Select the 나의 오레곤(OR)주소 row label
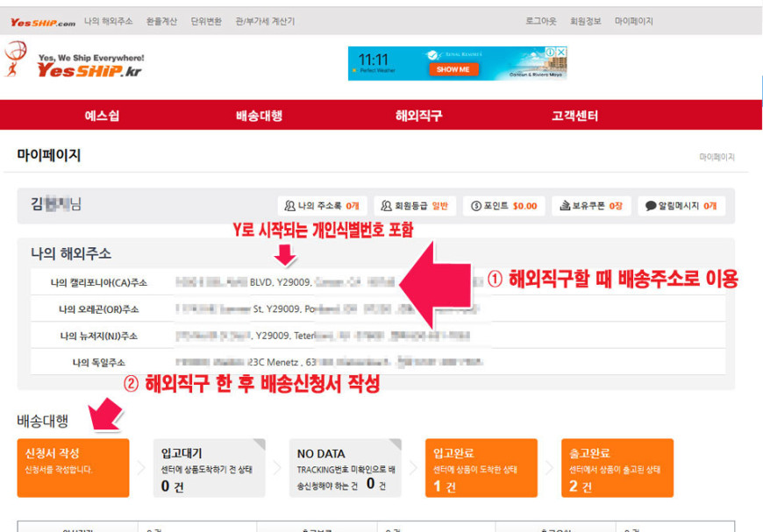This screenshot has height=532, width=763. click(99, 309)
